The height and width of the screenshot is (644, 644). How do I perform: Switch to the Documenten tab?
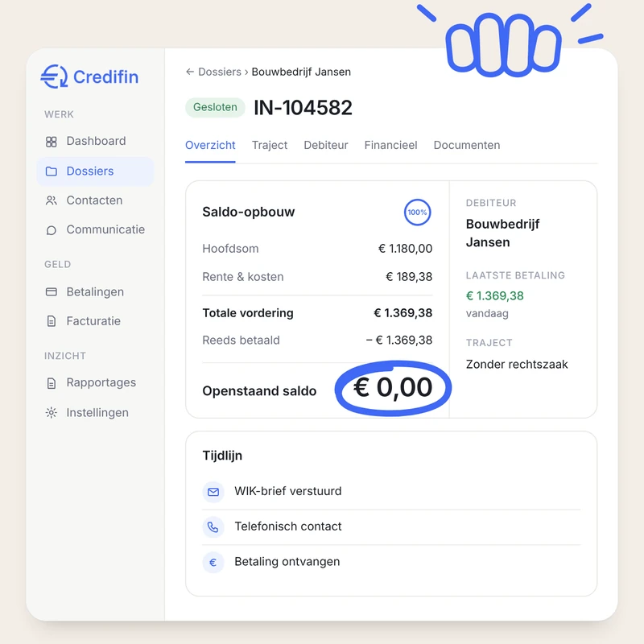tap(467, 146)
